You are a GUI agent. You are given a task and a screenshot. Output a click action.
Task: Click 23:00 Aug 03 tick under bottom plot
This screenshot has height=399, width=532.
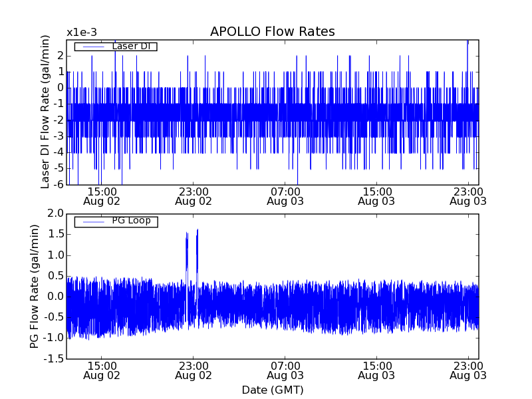[x=469, y=370]
